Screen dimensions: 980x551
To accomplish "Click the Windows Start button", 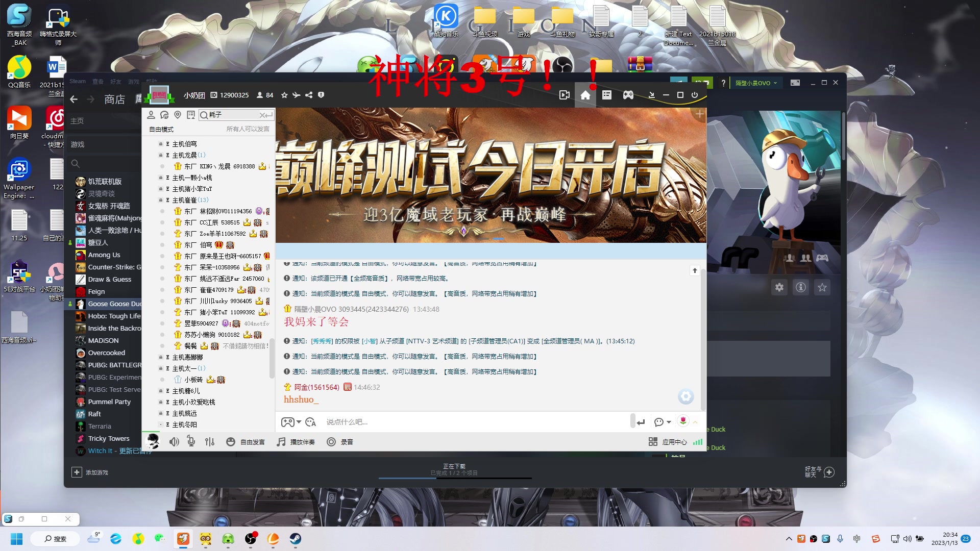I will click(17, 539).
